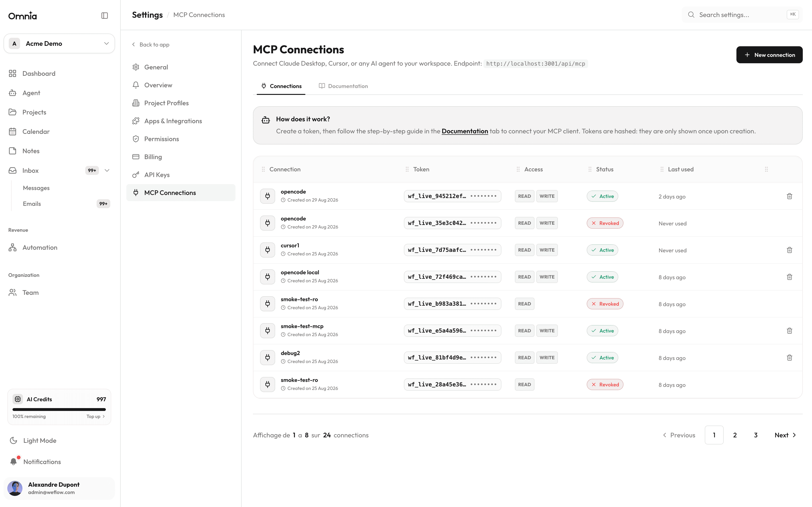Click the Active badge for debug2

point(602,358)
